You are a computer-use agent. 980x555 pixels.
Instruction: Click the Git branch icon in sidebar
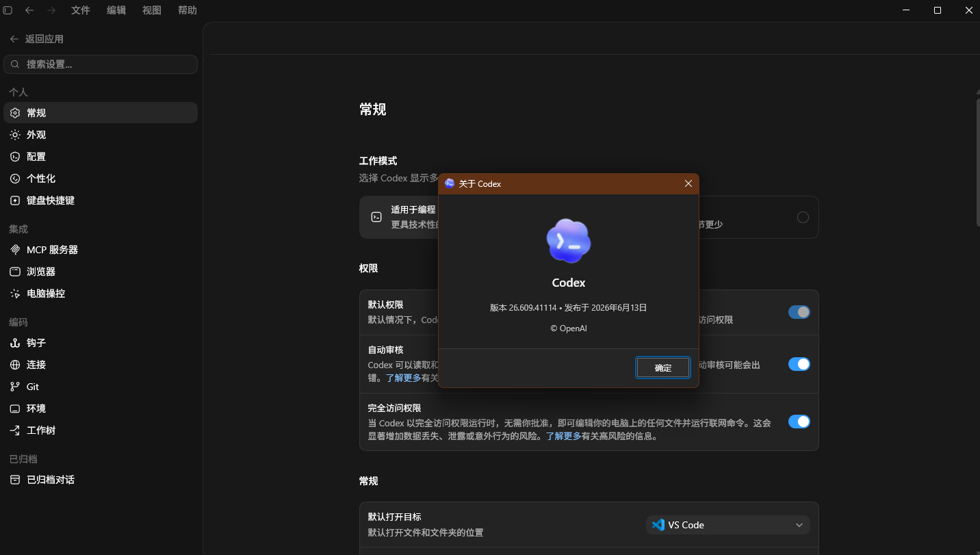(15, 387)
